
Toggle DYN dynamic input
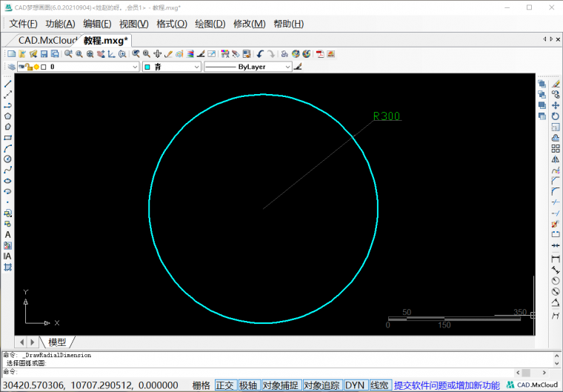pos(355,385)
